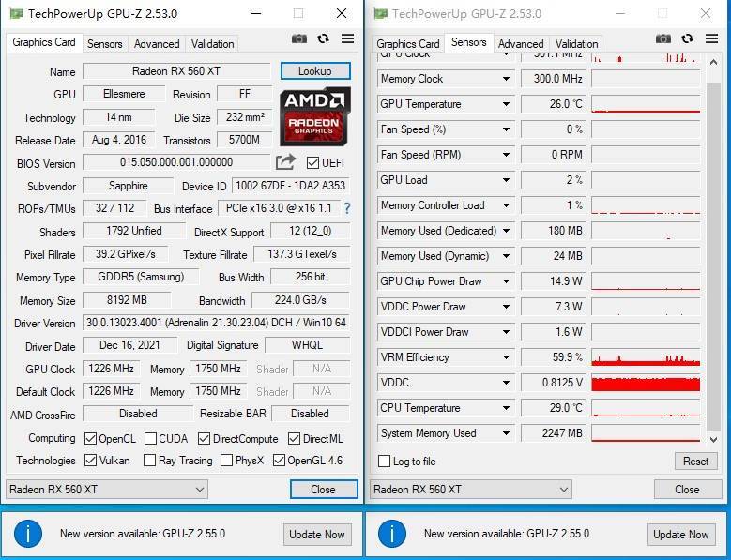Click the Reset sensors button
Image resolution: width=731 pixels, height=560 pixels.
coord(695,462)
